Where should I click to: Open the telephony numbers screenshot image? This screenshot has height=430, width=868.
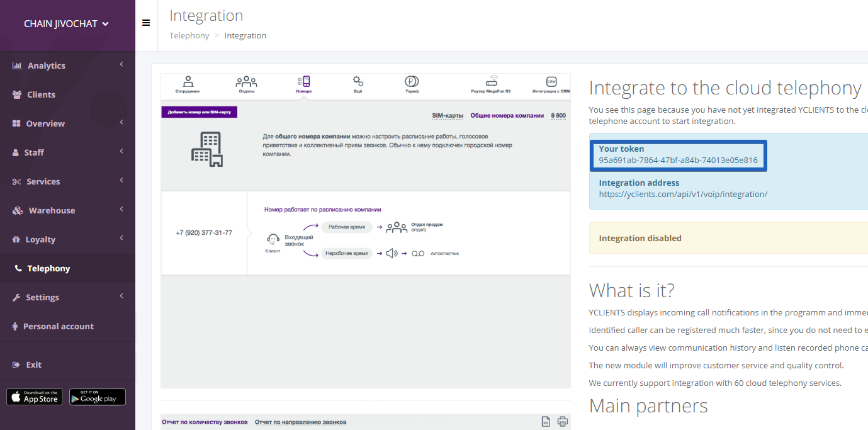(x=366, y=230)
